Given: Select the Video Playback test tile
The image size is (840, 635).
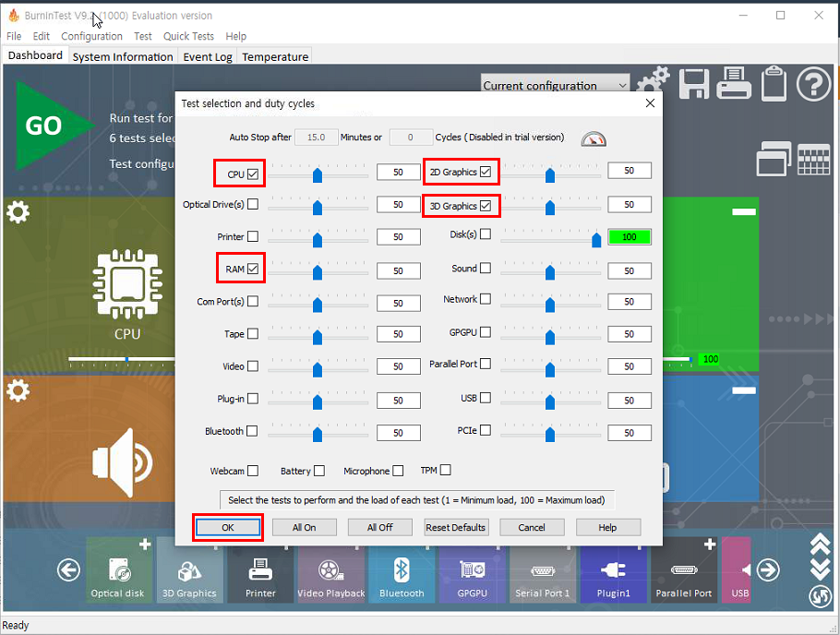Looking at the screenshot, I should click(x=331, y=570).
